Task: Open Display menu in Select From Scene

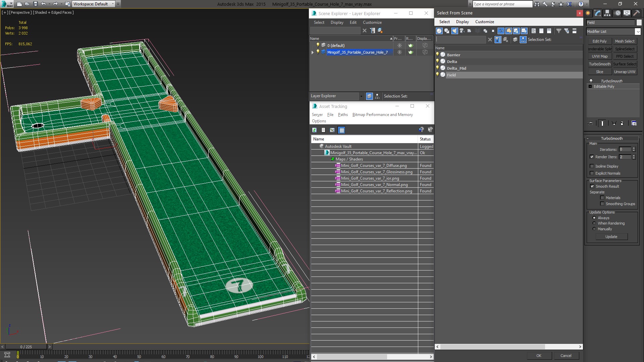Action: click(x=462, y=22)
